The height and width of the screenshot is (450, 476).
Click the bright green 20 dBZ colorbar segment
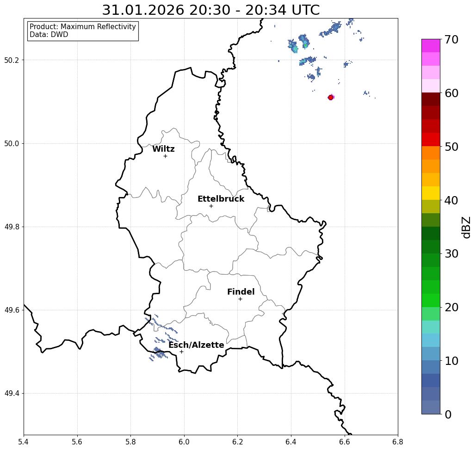coord(431,300)
